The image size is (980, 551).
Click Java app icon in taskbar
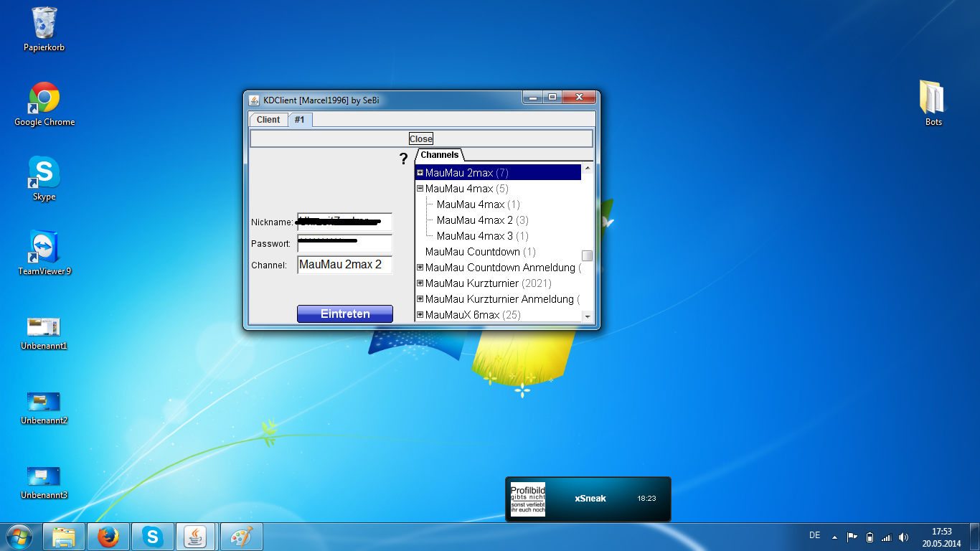[x=197, y=536]
